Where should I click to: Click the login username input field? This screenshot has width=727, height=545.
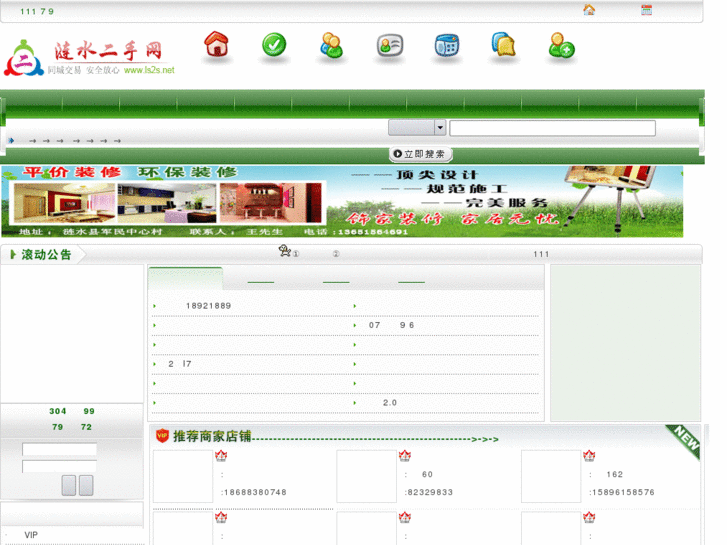59,449
